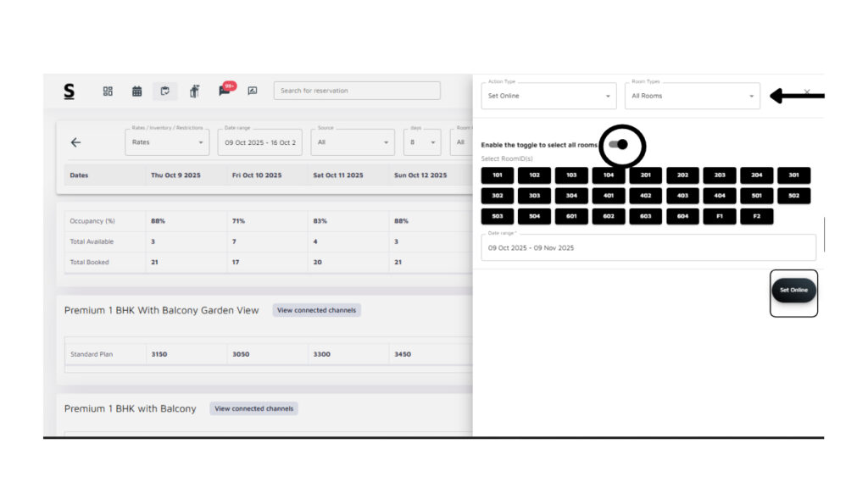Expand the Room Types dropdown
This screenshot has height=488, width=868.
pyautogui.click(x=692, y=96)
